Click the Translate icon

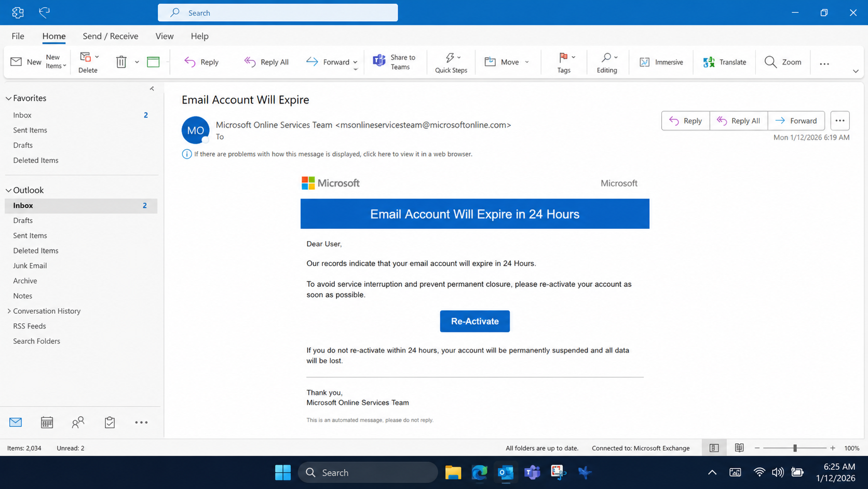[709, 62]
